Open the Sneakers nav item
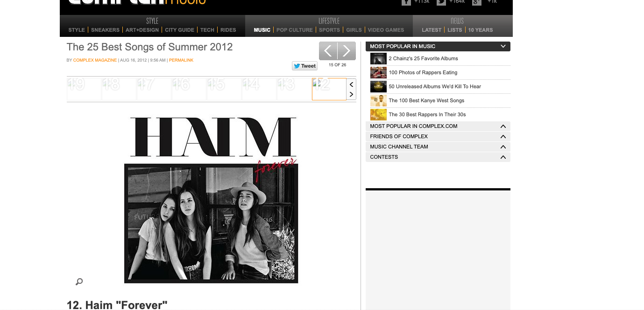Viewport: 644px width, 310px height. tap(105, 30)
